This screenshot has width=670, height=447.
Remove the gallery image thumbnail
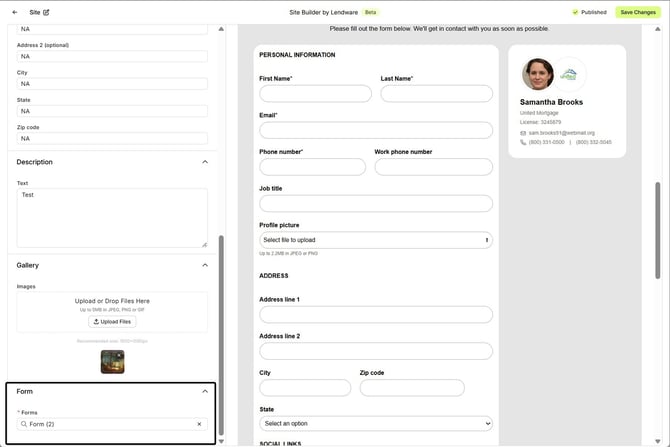pyautogui.click(x=112, y=361)
